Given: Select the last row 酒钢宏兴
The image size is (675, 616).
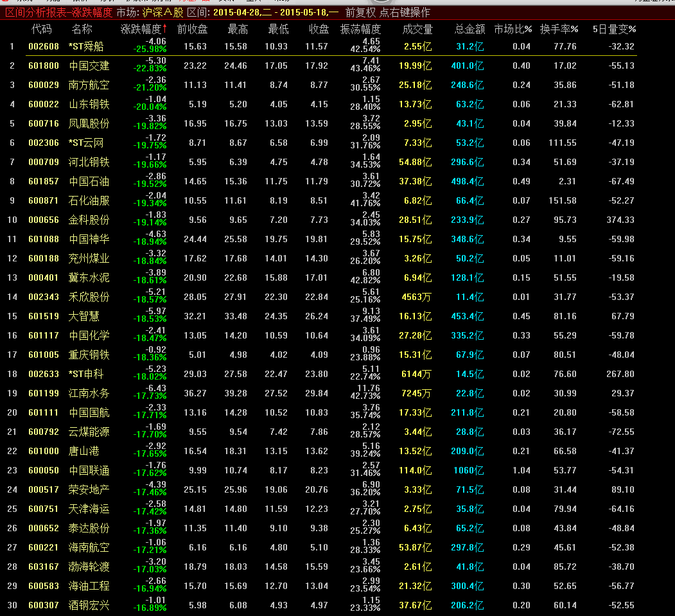Looking at the screenshot, I should (89, 605).
